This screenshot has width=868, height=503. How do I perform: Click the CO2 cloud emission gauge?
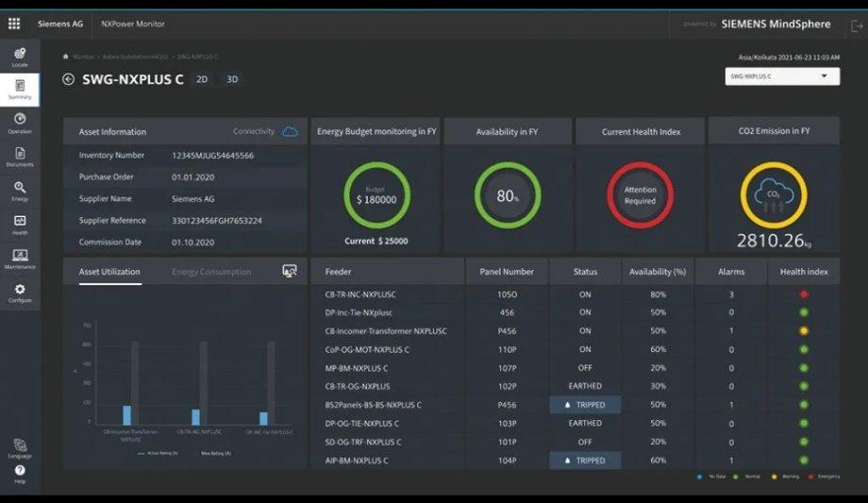(x=774, y=195)
